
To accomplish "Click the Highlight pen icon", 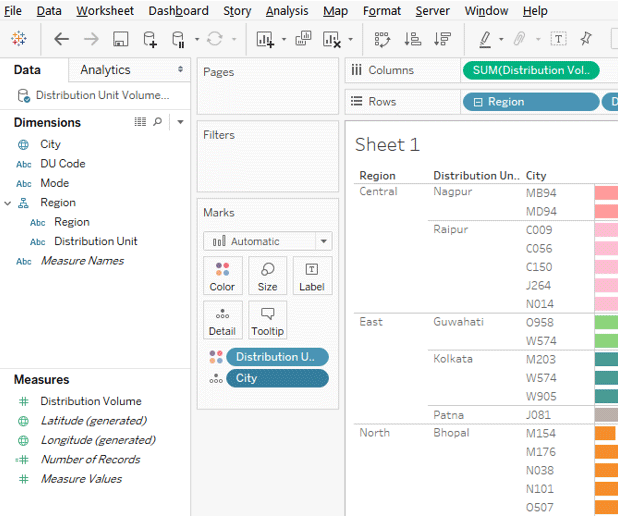I will (485, 39).
